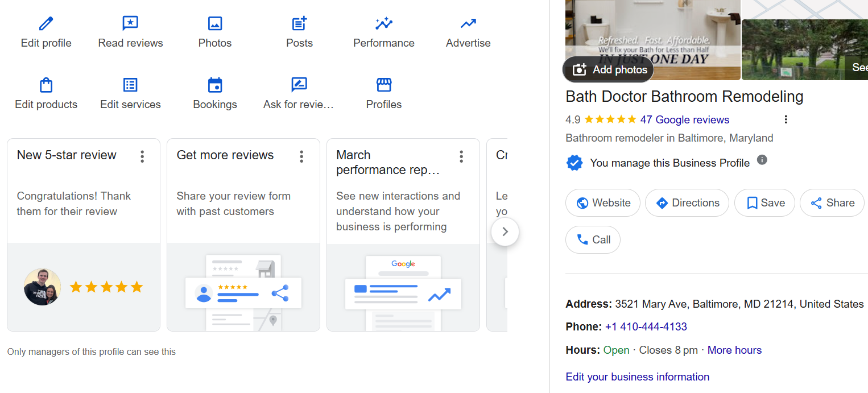Click the five yellow stars in review card
Viewport: 868px width, 393px height.
pos(106,287)
